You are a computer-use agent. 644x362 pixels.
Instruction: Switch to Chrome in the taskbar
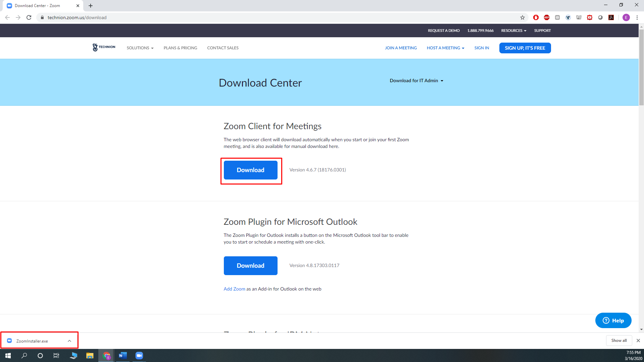106,355
